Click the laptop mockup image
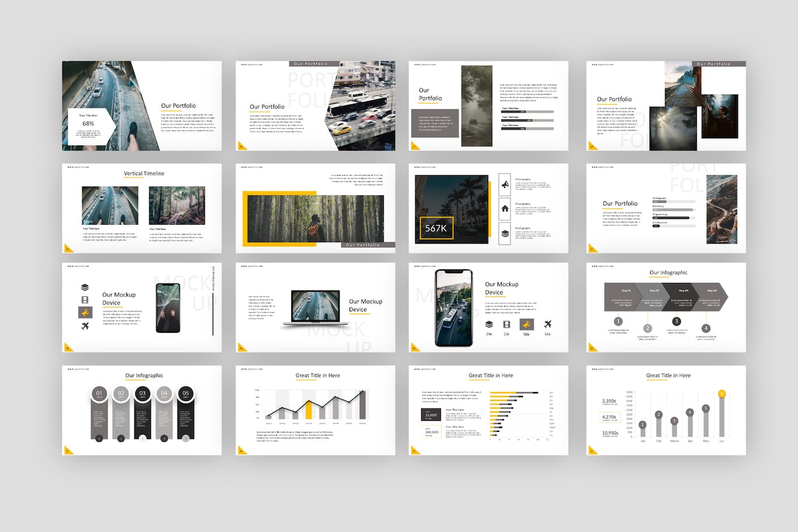Image resolution: width=798 pixels, height=532 pixels. point(315,307)
